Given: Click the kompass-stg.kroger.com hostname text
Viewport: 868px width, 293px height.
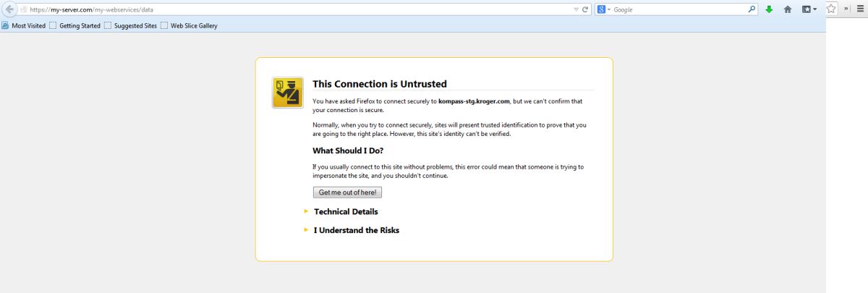Looking at the screenshot, I should click(475, 101).
